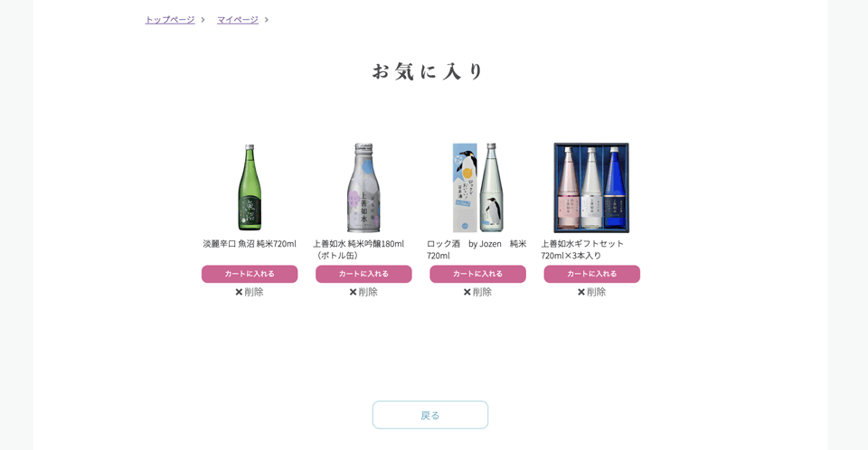Open product title 淡麗辛口 魚沼 純米720ml
Screen dimensions: 868x450
(x=250, y=244)
